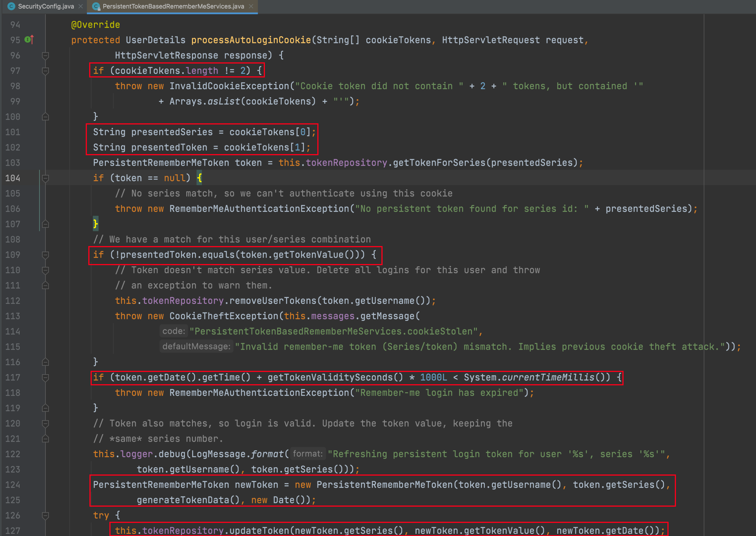Image resolution: width=756 pixels, height=536 pixels.
Task: Fold the try block at line 126
Action: click(x=46, y=515)
